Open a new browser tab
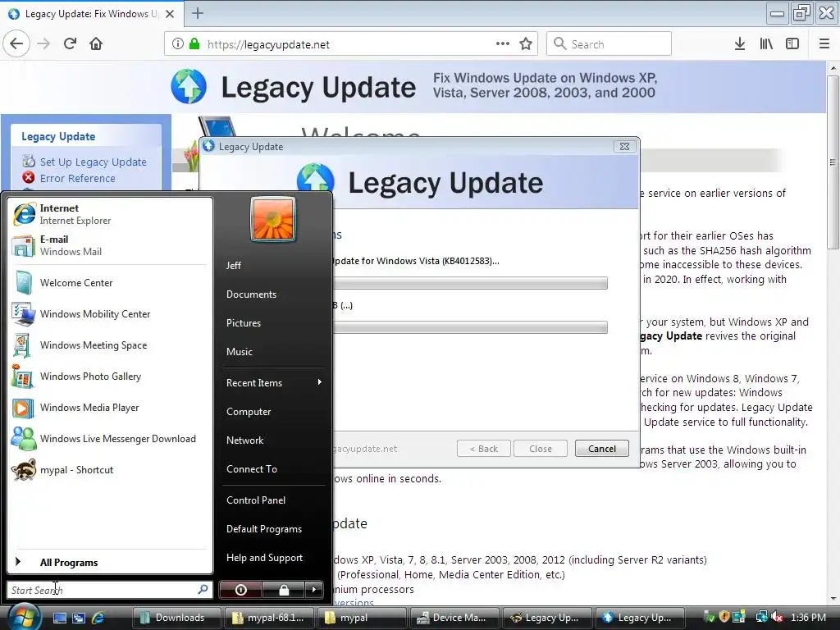Image resolution: width=840 pixels, height=630 pixels. coord(198,13)
